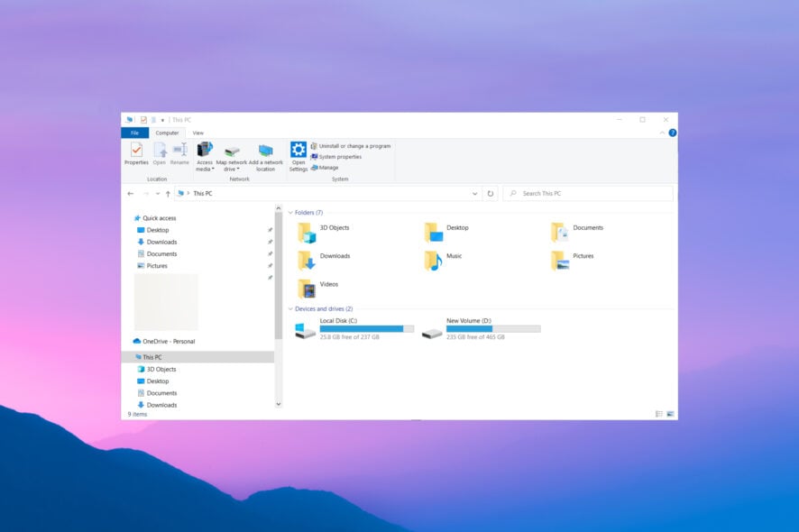Click the Forward navigation arrow

[x=146, y=194]
